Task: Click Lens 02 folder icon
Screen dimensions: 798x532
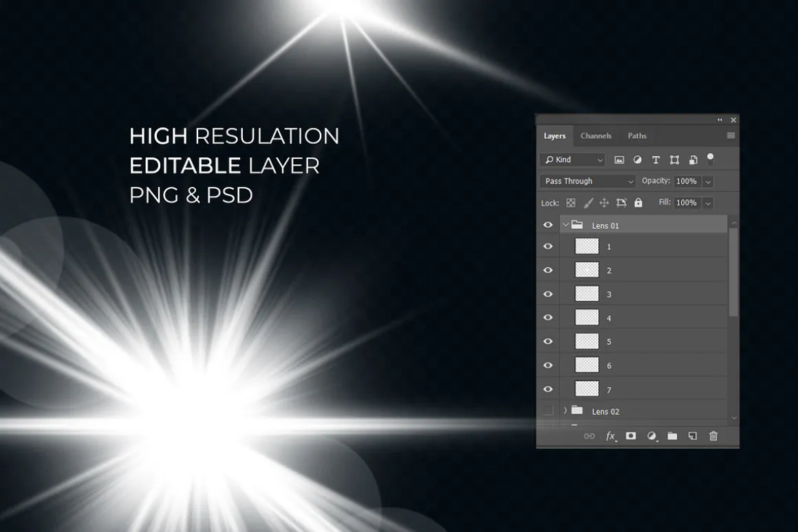Action: pos(576,410)
